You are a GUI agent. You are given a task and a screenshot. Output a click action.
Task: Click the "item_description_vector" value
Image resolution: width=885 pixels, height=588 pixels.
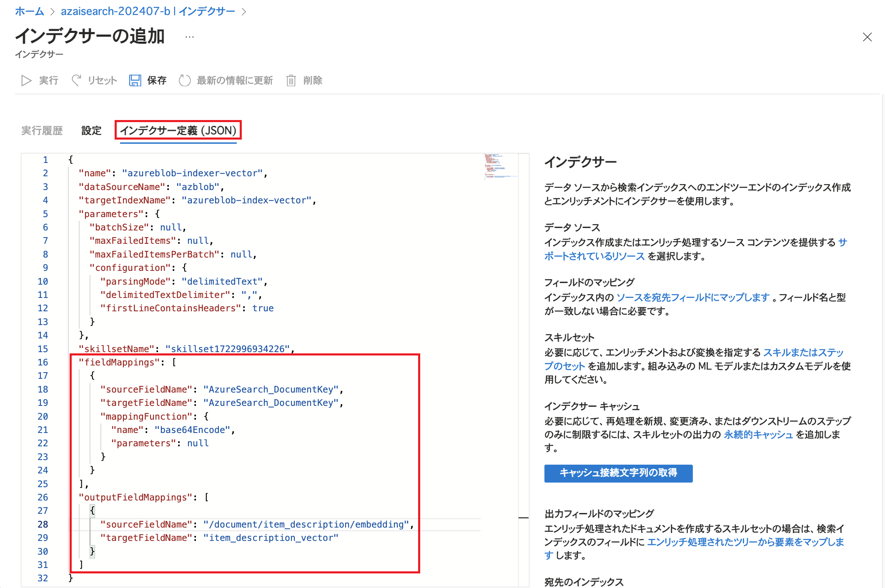point(271,538)
